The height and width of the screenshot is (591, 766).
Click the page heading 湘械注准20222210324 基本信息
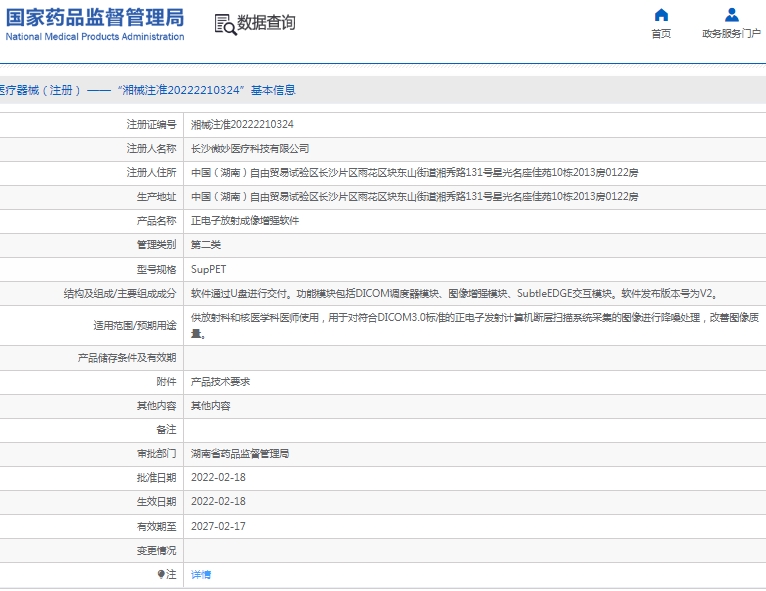coord(209,90)
